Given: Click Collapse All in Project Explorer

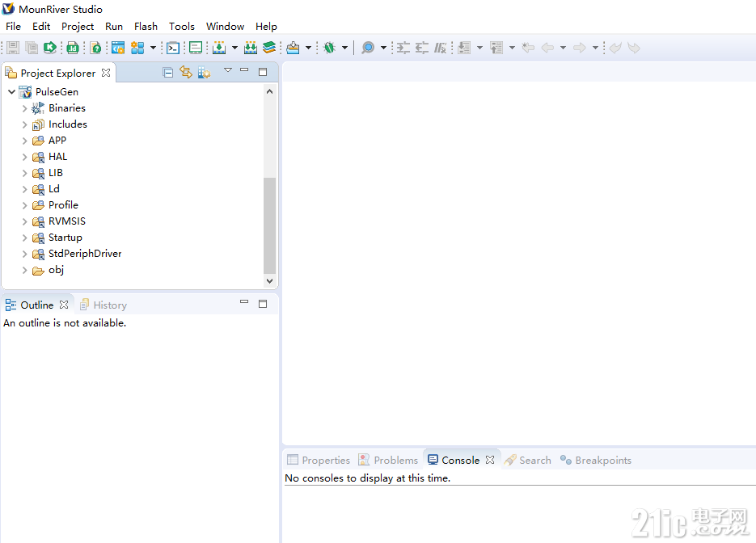Looking at the screenshot, I should (x=168, y=73).
